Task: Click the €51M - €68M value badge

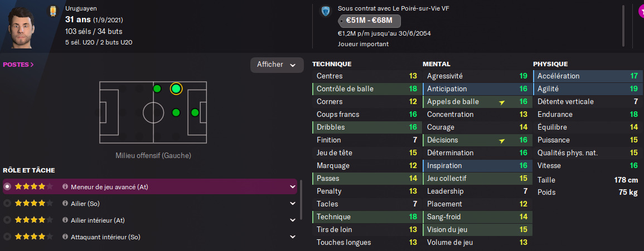Action: pyautogui.click(x=369, y=21)
